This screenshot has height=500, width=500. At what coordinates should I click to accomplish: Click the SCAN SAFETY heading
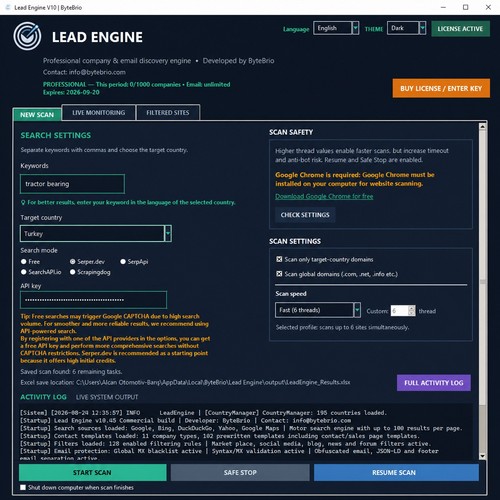pyautogui.click(x=291, y=132)
